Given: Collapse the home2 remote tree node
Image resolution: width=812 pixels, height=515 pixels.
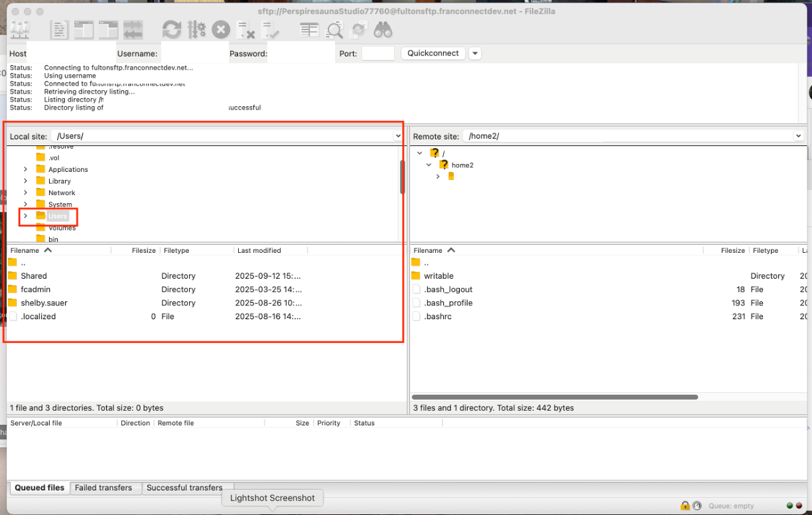Looking at the screenshot, I should pyautogui.click(x=429, y=165).
